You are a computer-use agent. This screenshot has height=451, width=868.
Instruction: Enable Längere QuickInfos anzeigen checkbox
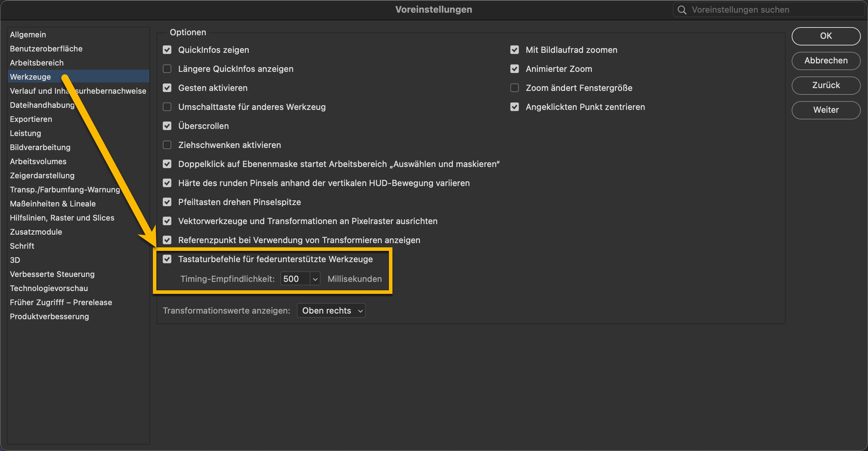click(167, 69)
